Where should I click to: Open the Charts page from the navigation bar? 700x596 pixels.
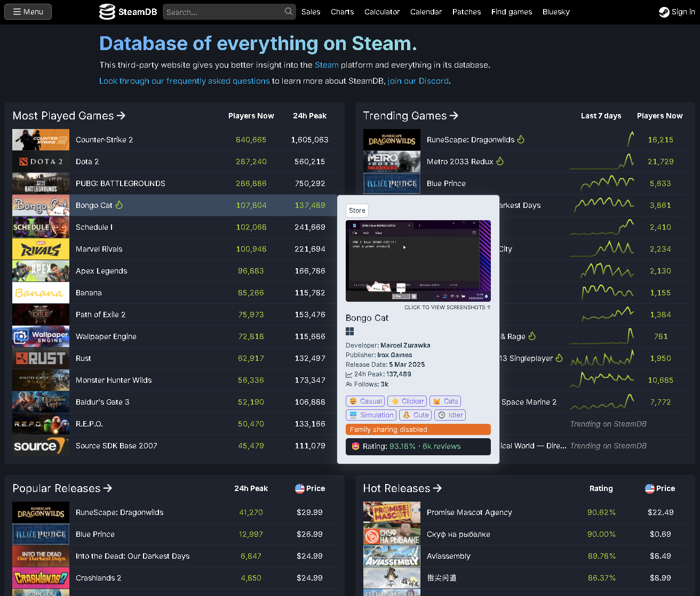click(342, 11)
